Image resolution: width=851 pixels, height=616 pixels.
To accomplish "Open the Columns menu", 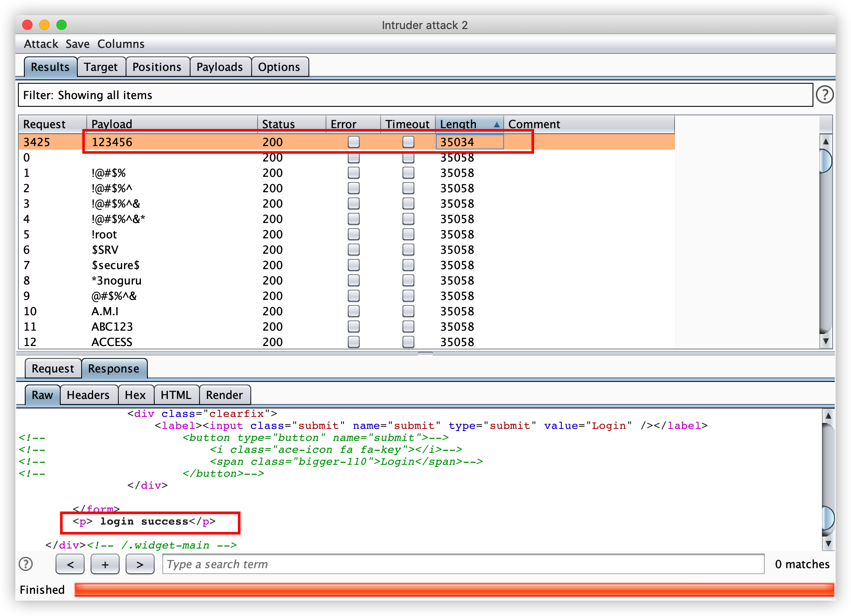I will coord(121,44).
